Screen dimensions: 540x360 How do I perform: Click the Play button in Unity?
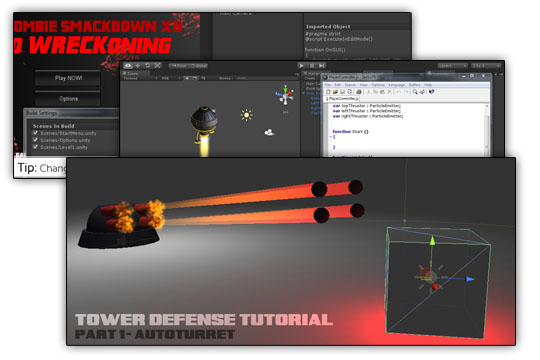click(302, 65)
